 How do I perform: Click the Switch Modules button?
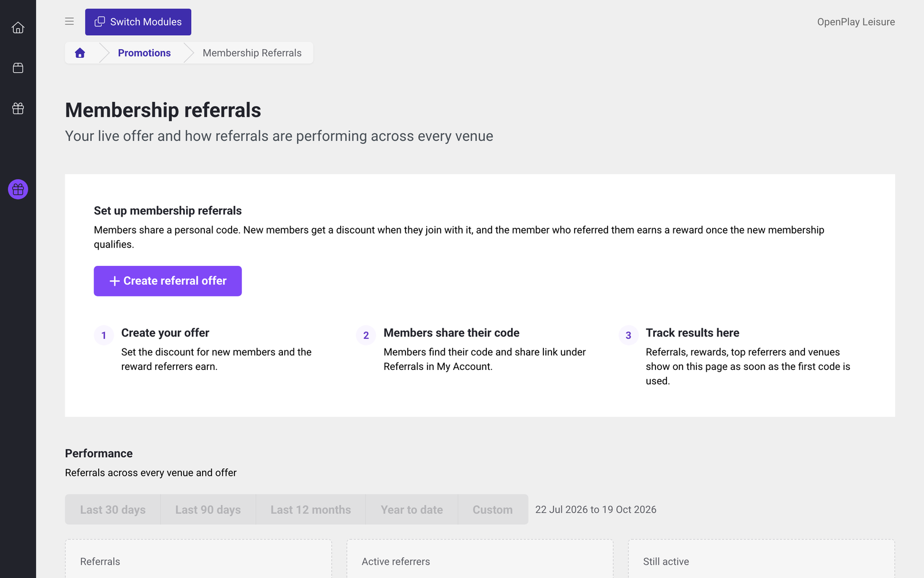coord(138,22)
